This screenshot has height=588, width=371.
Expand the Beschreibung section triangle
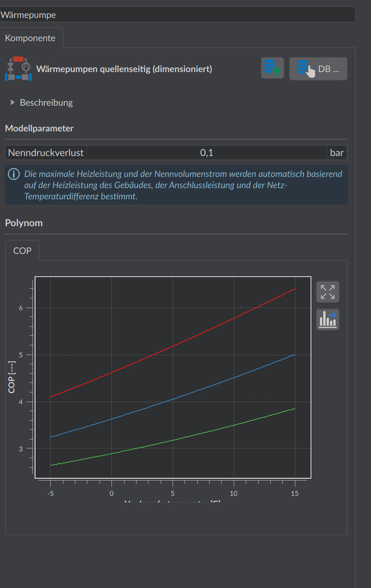[12, 102]
